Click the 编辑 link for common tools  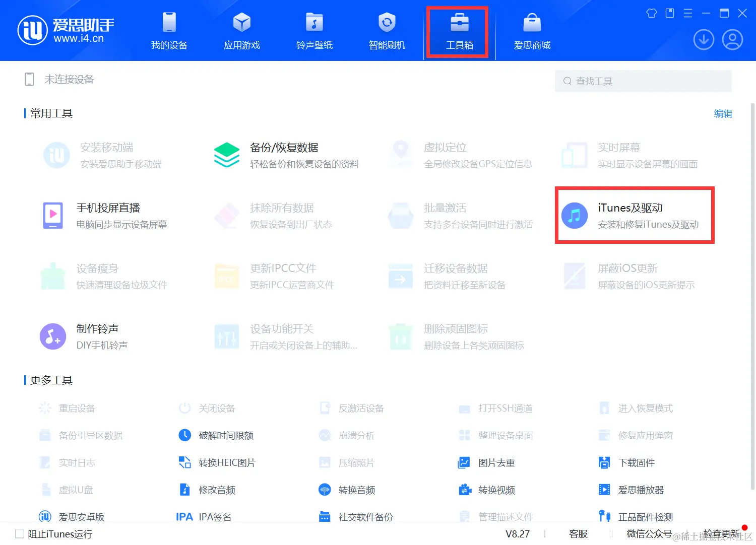click(723, 113)
